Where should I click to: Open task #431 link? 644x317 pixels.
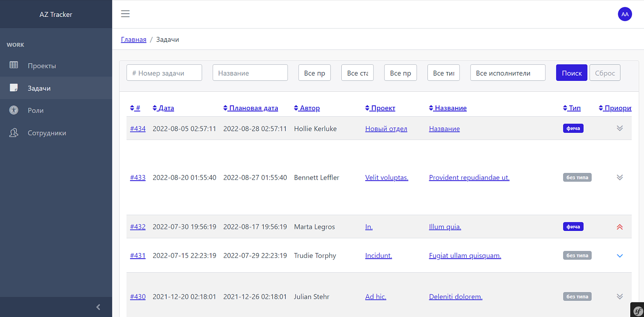pos(138,255)
